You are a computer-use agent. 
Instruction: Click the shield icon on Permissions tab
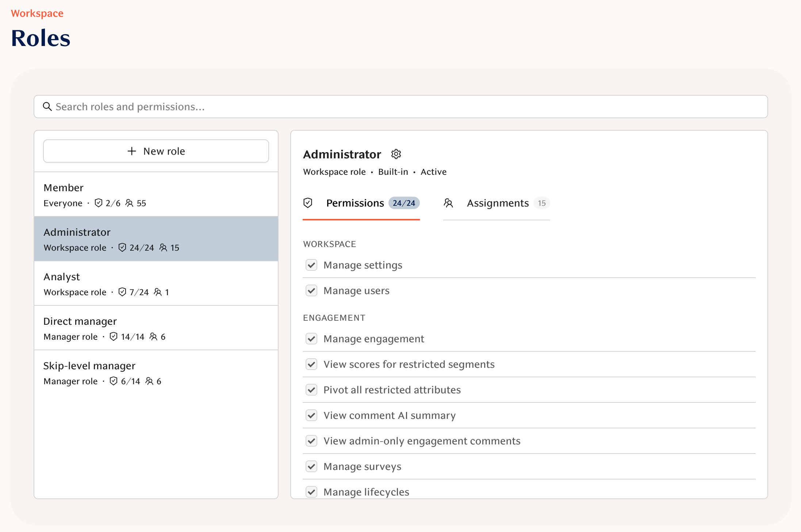308,203
